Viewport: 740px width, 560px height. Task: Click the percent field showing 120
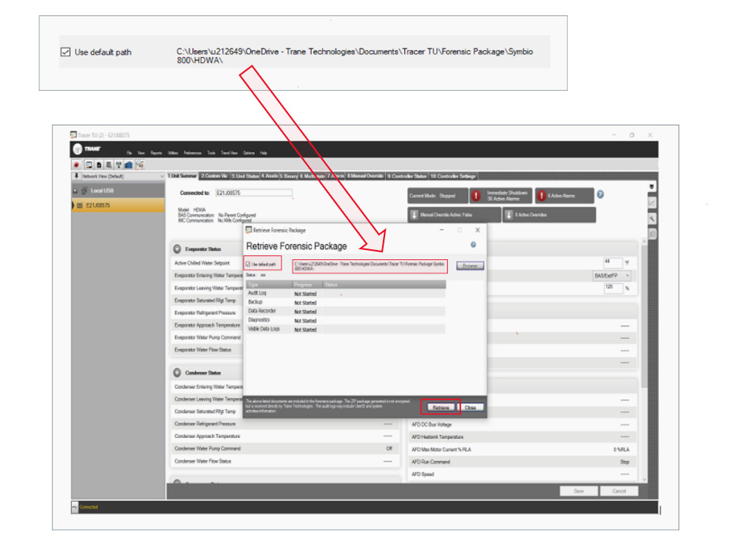click(613, 288)
